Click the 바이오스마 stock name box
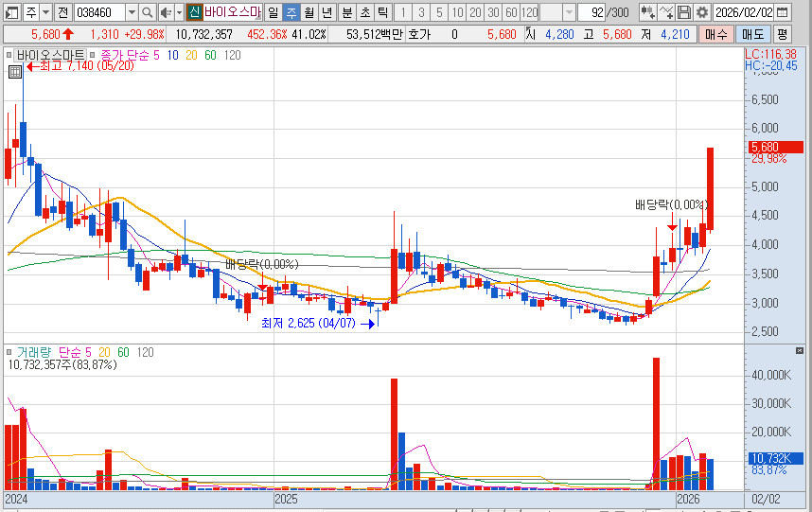The image size is (812, 512). pyautogui.click(x=232, y=12)
